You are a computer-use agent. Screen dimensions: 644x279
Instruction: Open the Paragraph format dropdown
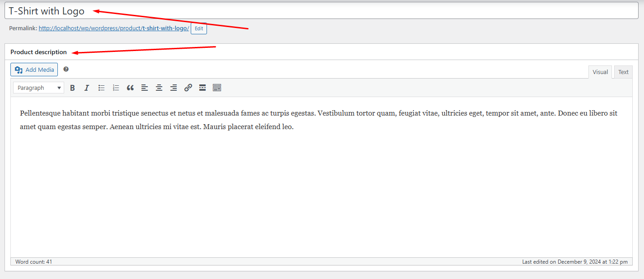coord(39,88)
